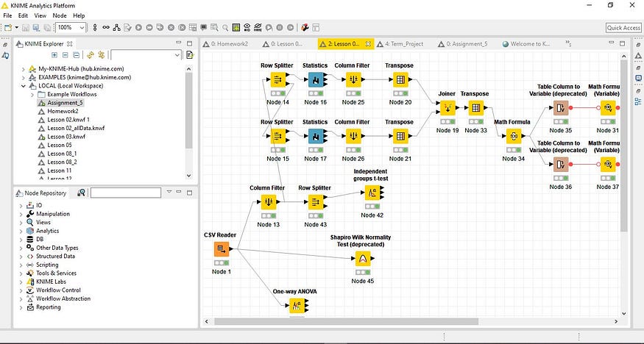
Task: Execute selected nodes with the single play icon
Action: pyautogui.click(x=139, y=27)
